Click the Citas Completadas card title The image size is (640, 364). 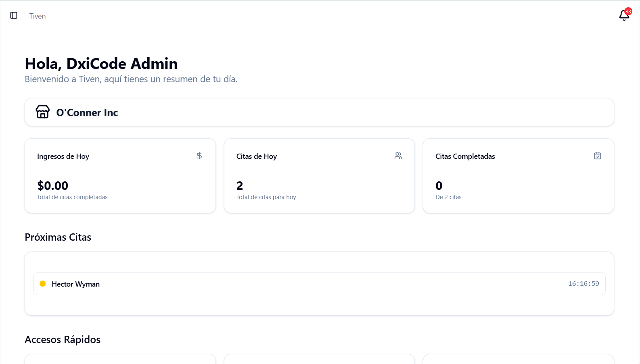465,156
